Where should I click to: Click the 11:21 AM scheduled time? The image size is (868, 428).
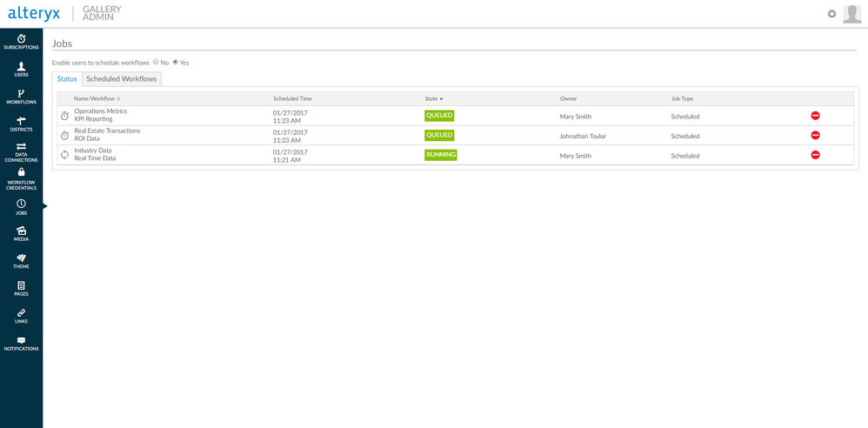pos(287,160)
